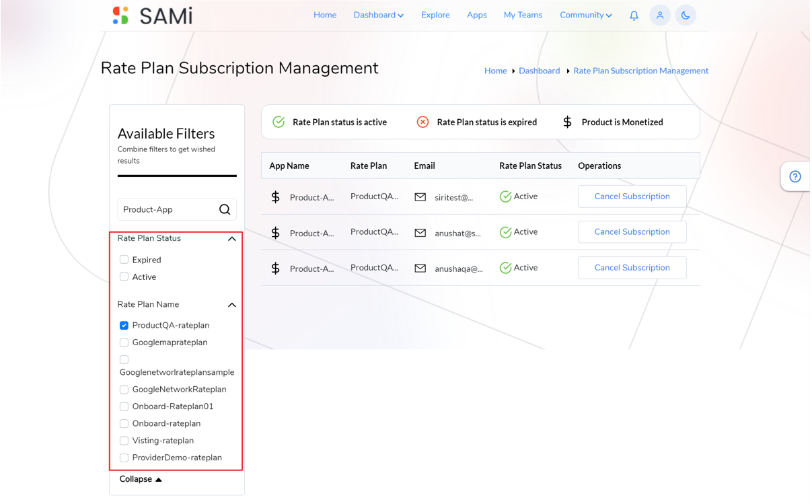The image size is (812, 504).
Task: Click the SAMi logo
Action: [152, 15]
